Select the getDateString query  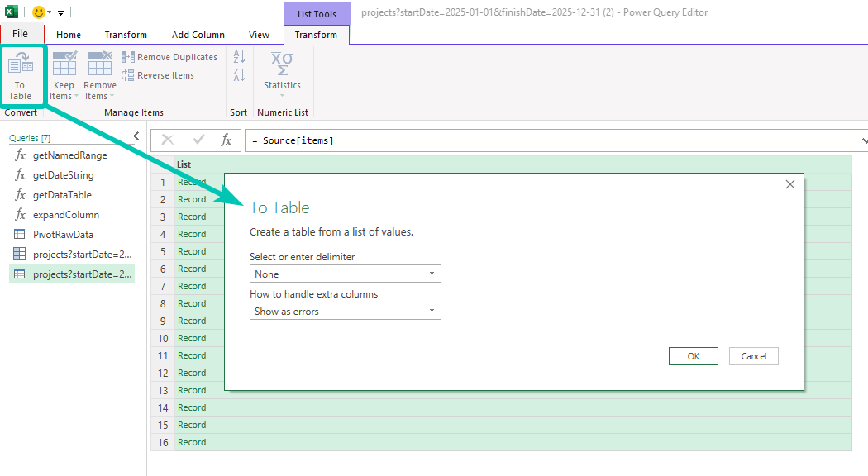[x=63, y=175]
